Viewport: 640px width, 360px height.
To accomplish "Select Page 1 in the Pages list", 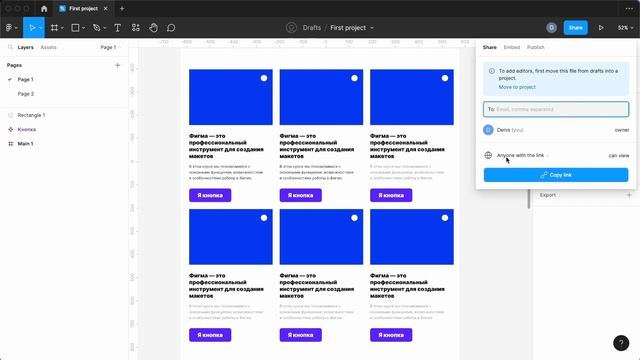I will coord(25,80).
